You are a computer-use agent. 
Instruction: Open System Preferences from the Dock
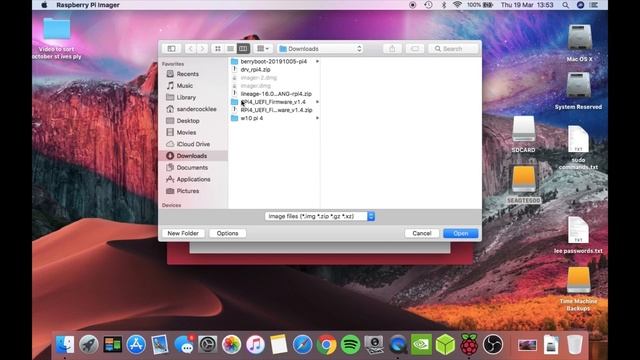208,344
